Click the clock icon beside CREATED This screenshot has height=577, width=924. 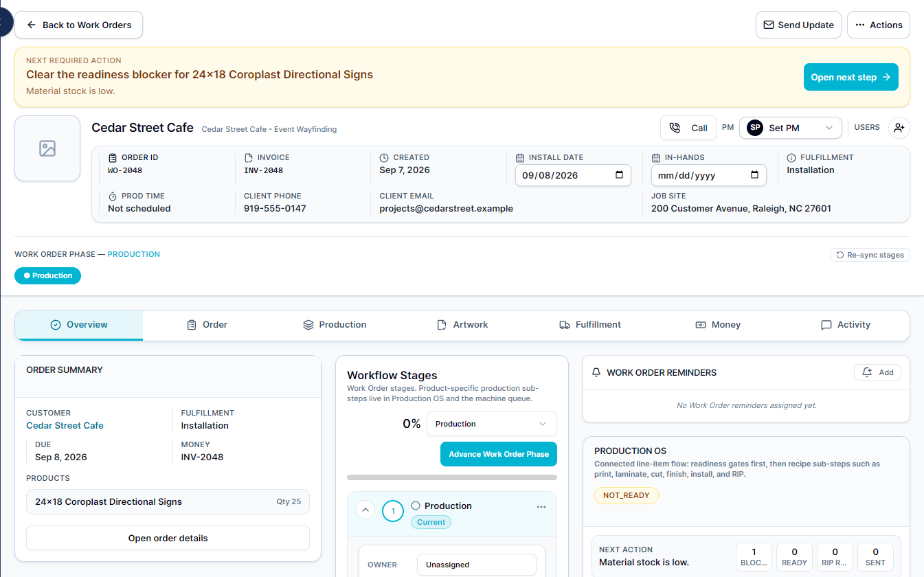(x=384, y=157)
